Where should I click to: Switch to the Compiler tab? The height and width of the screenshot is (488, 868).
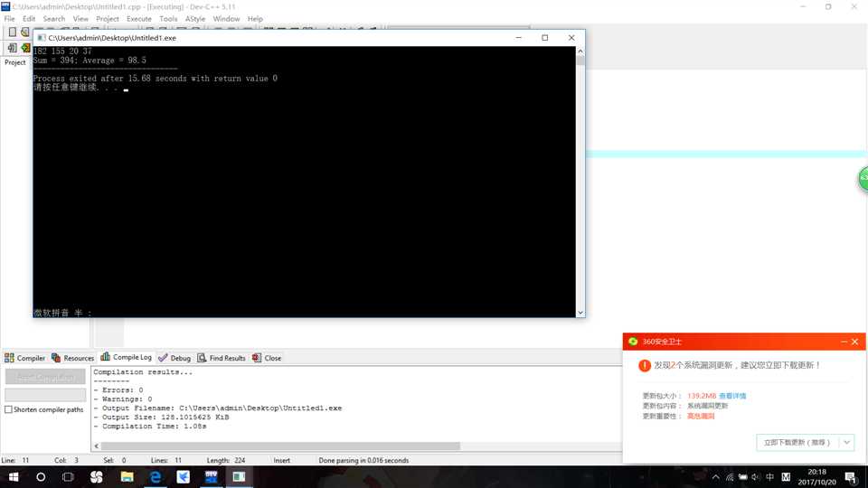coord(25,358)
